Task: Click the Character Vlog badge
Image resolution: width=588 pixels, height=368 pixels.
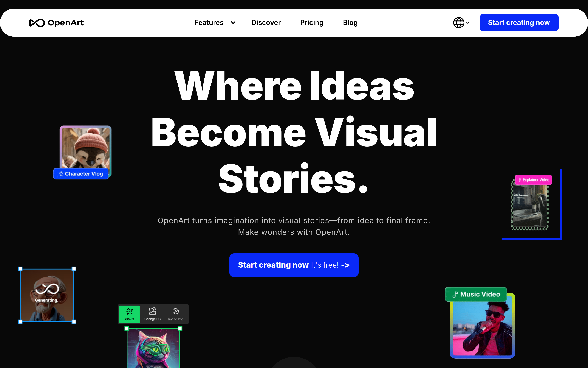Action: [x=81, y=174]
